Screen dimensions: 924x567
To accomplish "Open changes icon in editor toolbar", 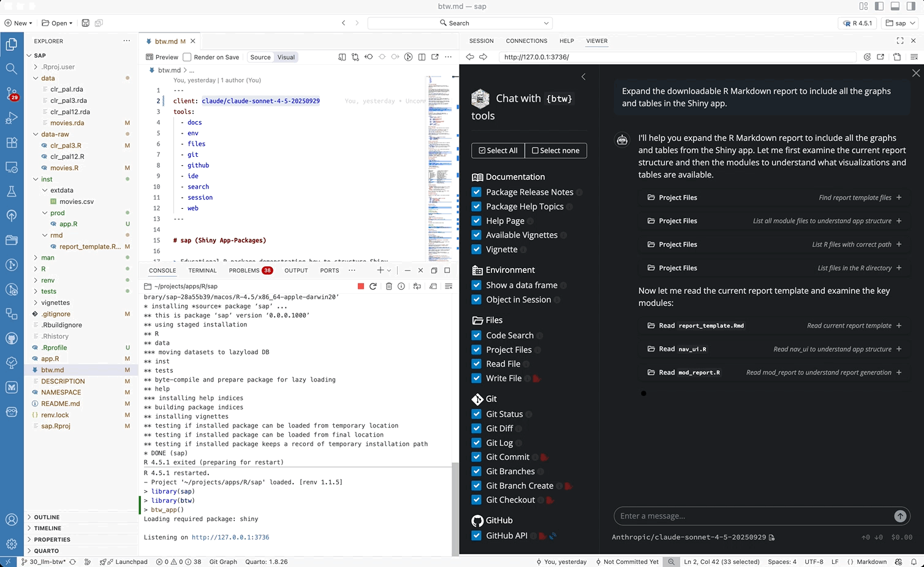I will click(x=355, y=57).
